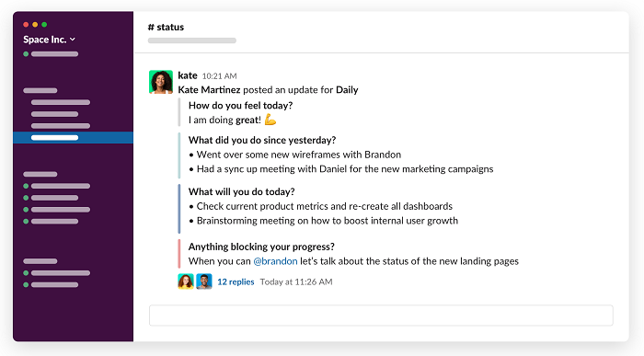The height and width of the screenshot is (356, 644).
Task: Click the # status channel title
Action: tap(166, 27)
